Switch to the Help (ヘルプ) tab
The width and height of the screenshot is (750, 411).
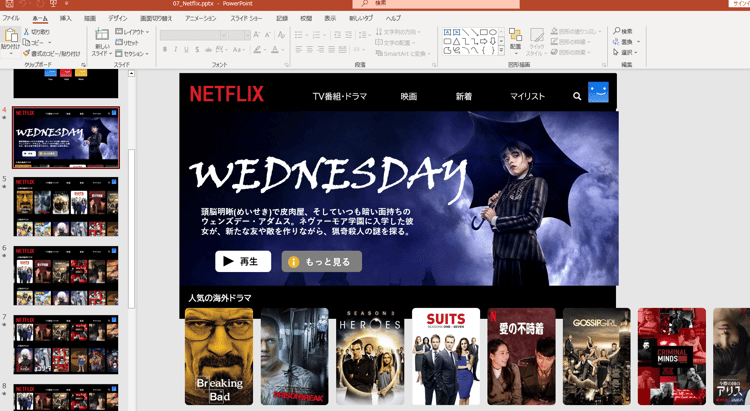(x=393, y=18)
